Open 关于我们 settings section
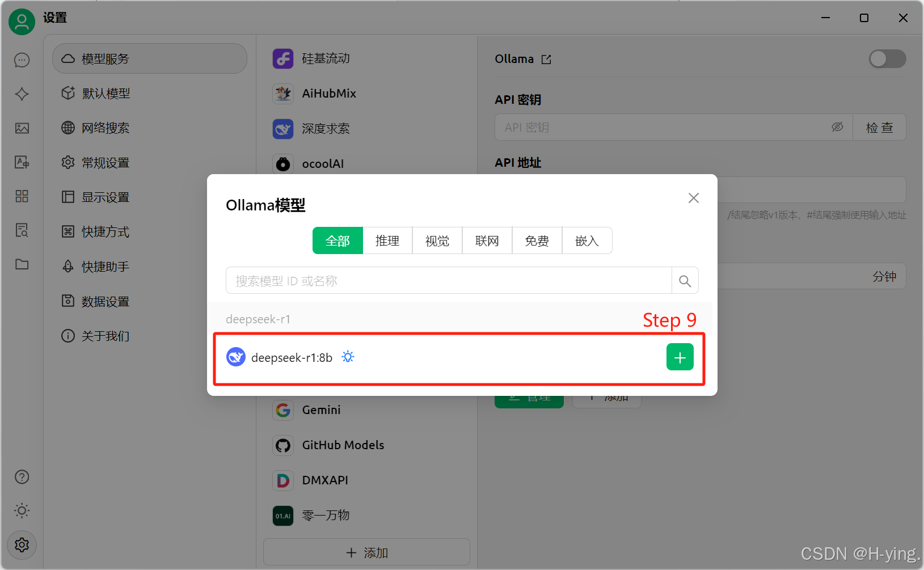 (x=150, y=336)
